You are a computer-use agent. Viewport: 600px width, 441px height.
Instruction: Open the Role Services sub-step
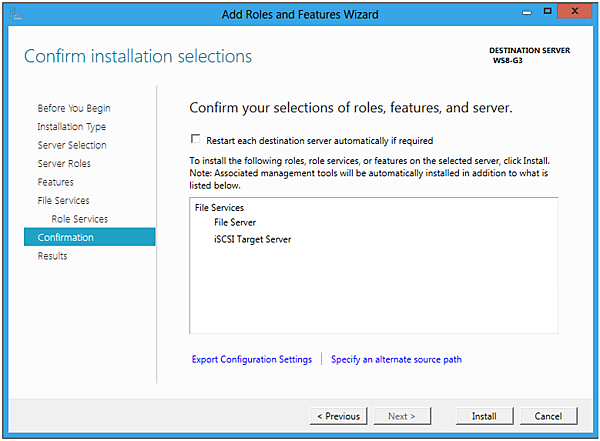click(80, 219)
